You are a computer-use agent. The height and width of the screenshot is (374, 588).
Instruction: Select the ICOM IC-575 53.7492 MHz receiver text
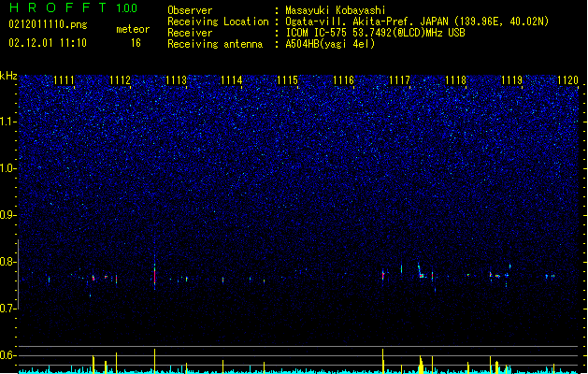click(x=375, y=33)
